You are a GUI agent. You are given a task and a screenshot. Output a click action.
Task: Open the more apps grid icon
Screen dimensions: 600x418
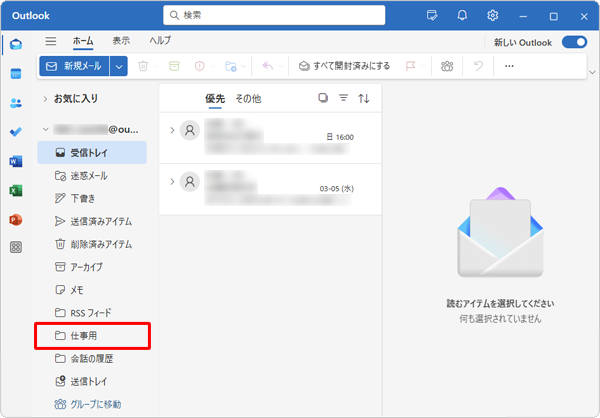pos(16,247)
